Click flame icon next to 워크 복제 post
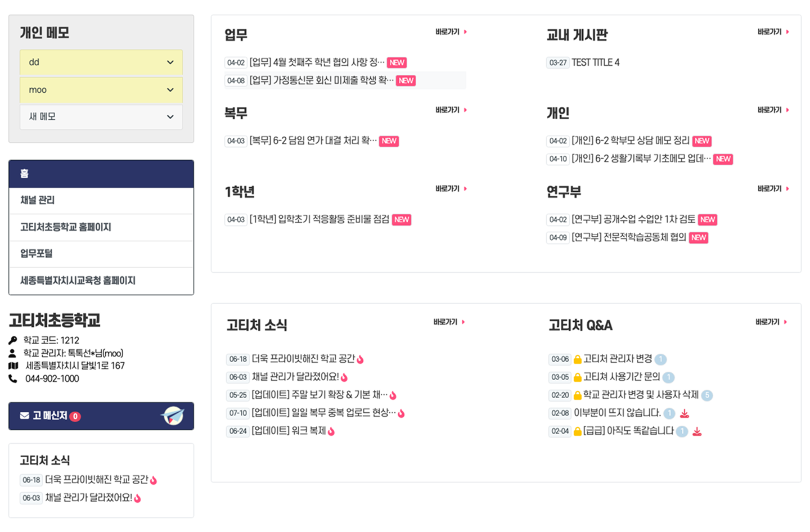Image resolution: width=810 pixels, height=532 pixels. pos(331,431)
